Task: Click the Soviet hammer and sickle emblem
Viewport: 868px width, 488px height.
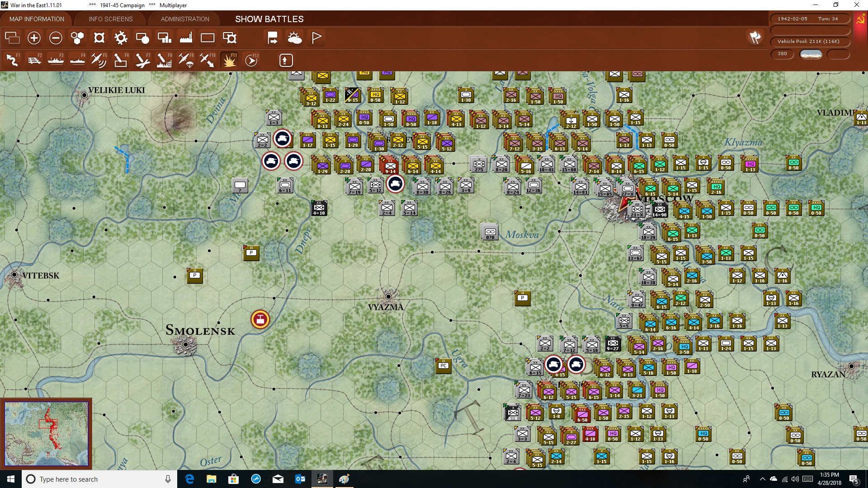Action: coord(861,19)
